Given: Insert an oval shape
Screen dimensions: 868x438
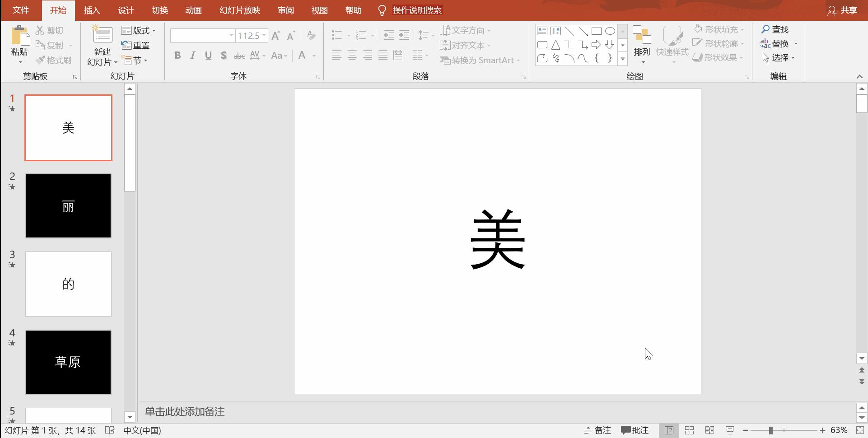Looking at the screenshot, I should (x=610, y=30).
